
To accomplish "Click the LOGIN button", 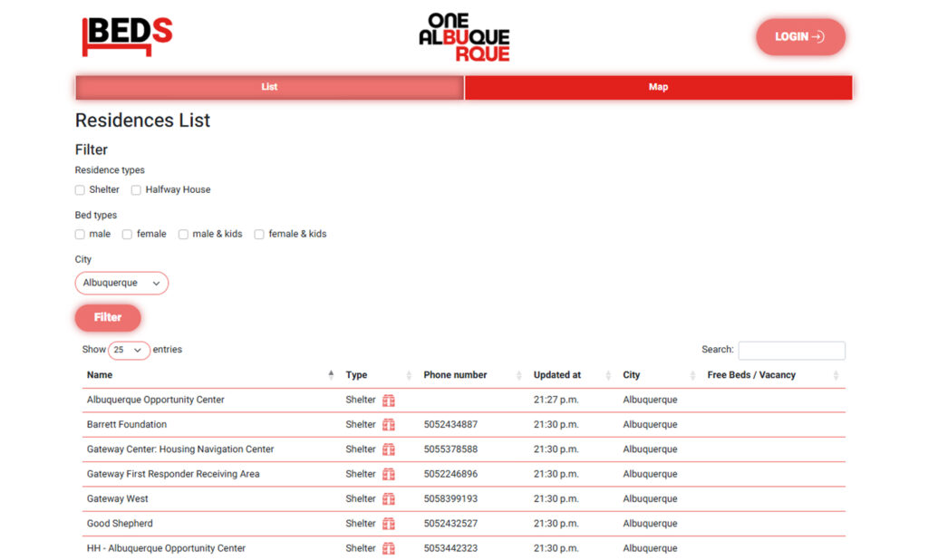I will tap(800, 37).
